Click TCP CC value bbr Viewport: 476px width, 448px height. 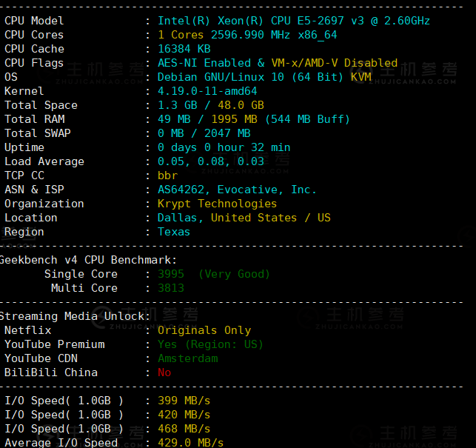coord(167,175)
